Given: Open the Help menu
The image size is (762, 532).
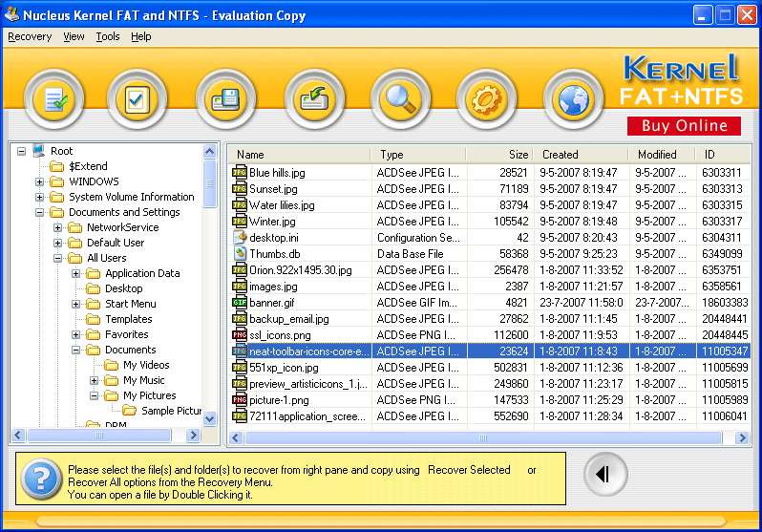Looking at the screenshot, I should pos(141,36).
